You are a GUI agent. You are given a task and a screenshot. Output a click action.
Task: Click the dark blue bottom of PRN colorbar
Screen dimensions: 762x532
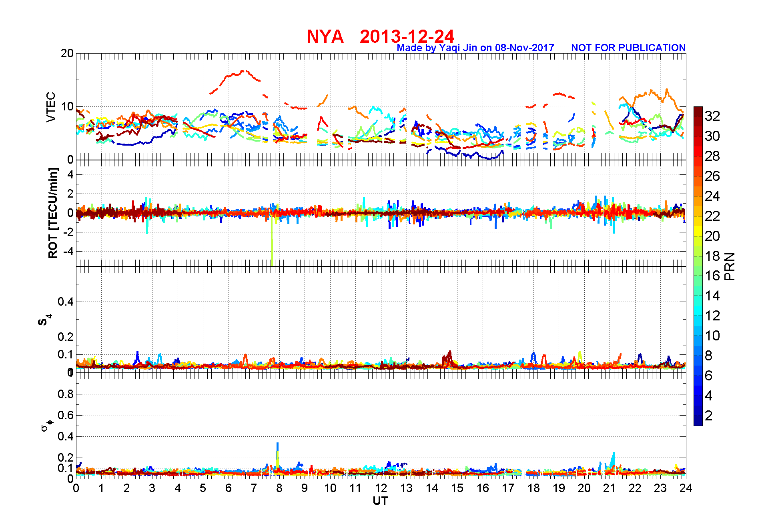tap(698, 421)
